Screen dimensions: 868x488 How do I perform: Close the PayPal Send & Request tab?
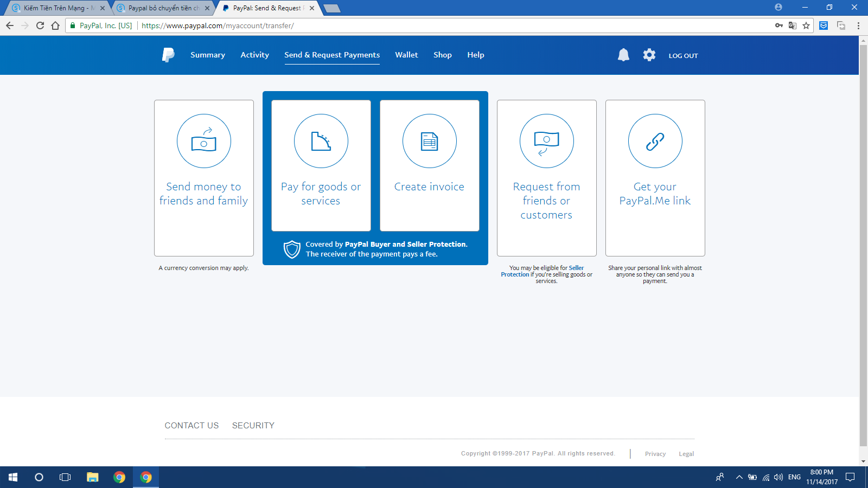point(312,8)
